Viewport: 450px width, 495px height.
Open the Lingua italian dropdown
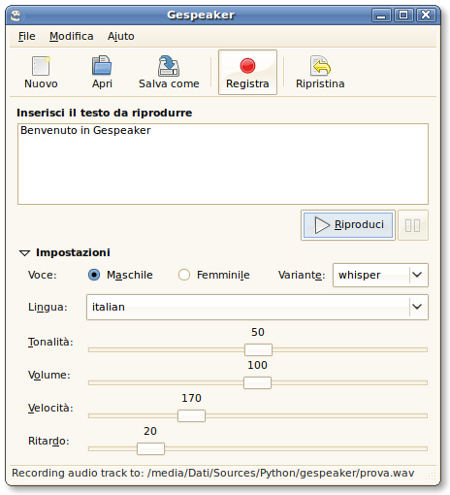(x=257, y=307)
